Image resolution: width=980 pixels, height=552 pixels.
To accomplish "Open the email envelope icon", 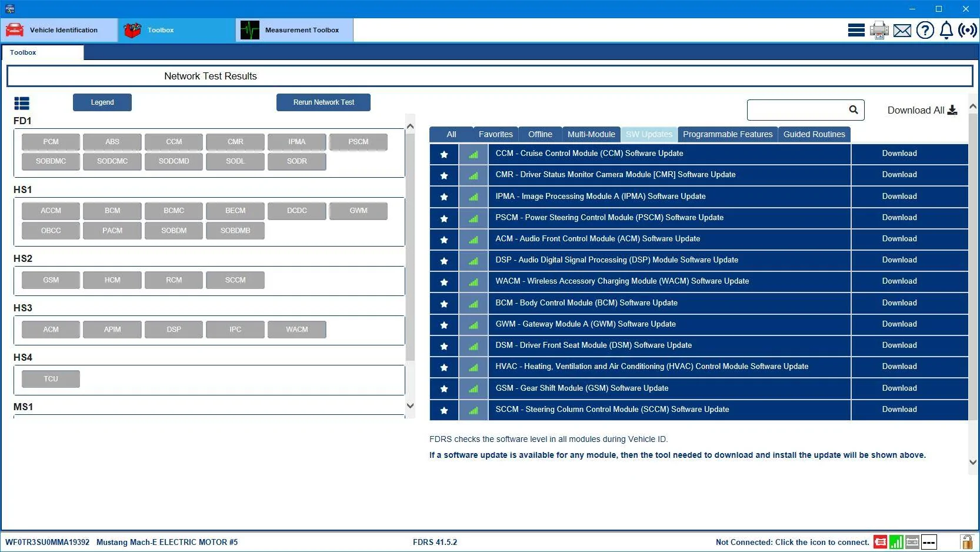I will 902,31.
